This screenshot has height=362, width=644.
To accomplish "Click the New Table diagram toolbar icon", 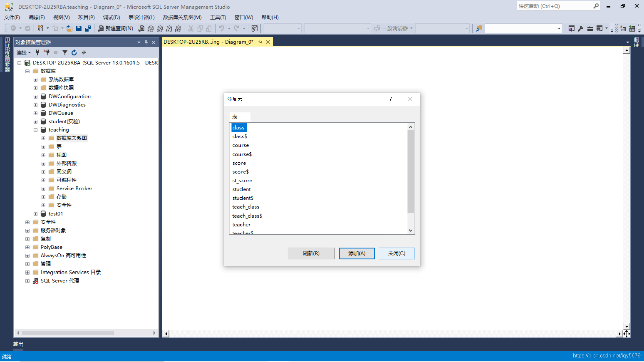I will point(623,28).
